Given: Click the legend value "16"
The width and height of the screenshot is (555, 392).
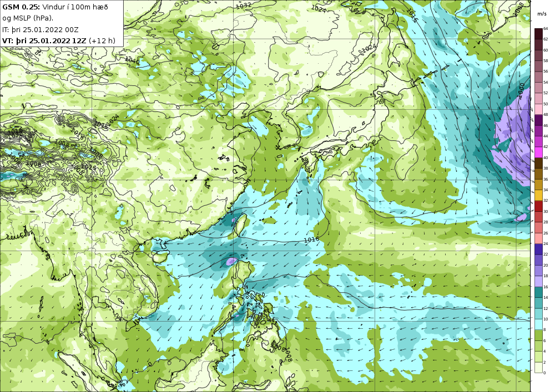Looking at the screenshot, I should (546, 287).
